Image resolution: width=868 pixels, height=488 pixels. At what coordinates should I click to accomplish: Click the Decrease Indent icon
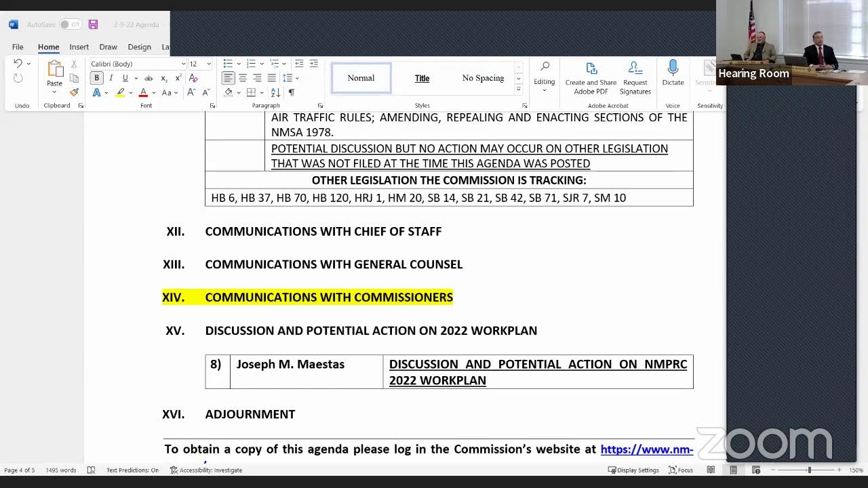point(299,64)
